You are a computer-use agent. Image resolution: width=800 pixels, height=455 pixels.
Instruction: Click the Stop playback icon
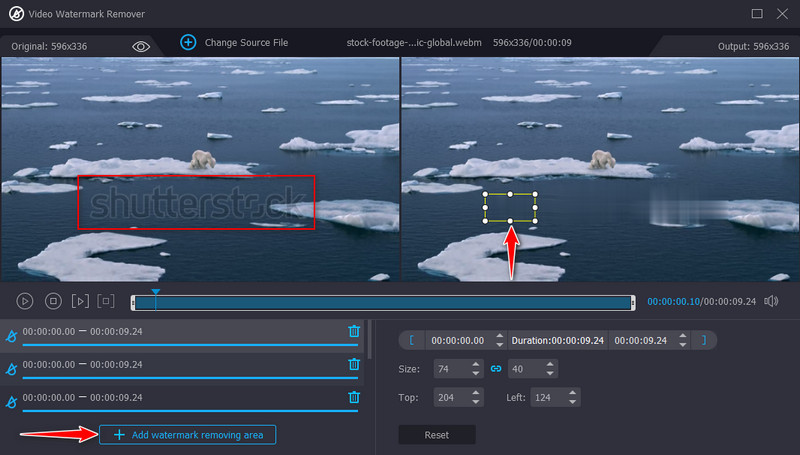(x=53, y=301)
